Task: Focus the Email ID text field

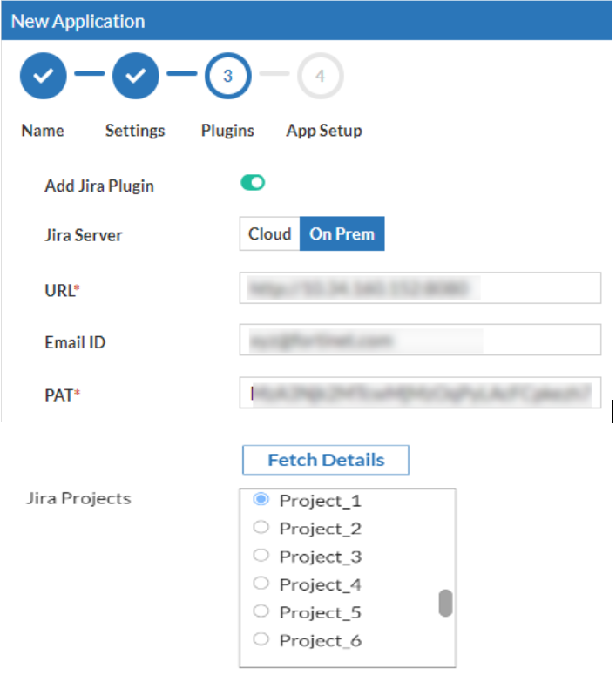Action: point(420,340)
